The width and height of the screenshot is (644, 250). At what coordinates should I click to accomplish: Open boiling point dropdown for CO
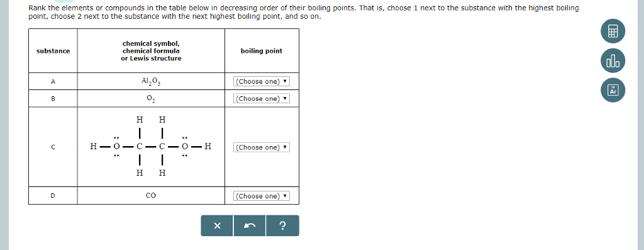[x=262, y=196]
